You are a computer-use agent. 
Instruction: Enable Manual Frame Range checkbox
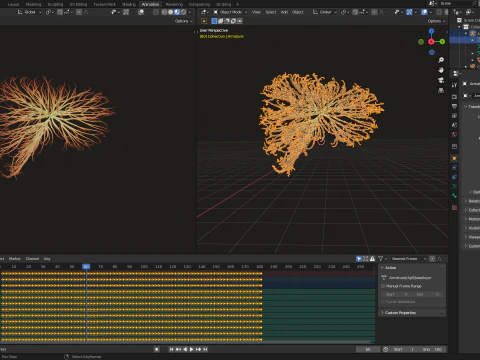(383, 286)
